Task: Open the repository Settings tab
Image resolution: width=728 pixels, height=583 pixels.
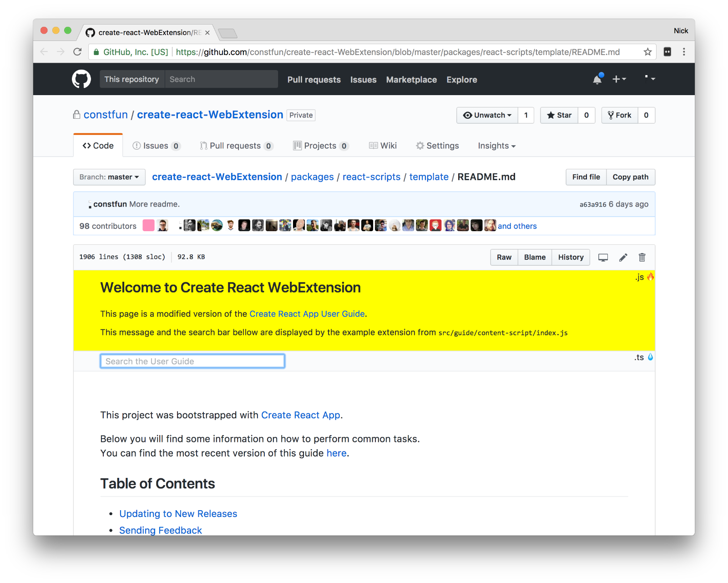Action: (437, 146)
